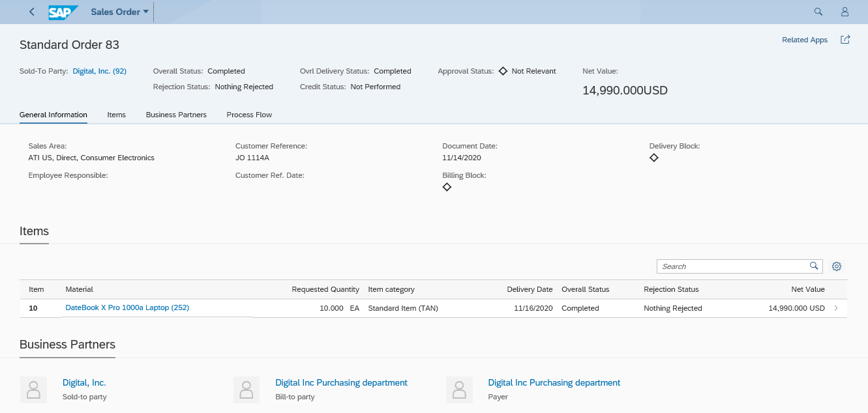Open item 10 details chevron
Screen dimensions: 868x413
[x=837, y=308]
